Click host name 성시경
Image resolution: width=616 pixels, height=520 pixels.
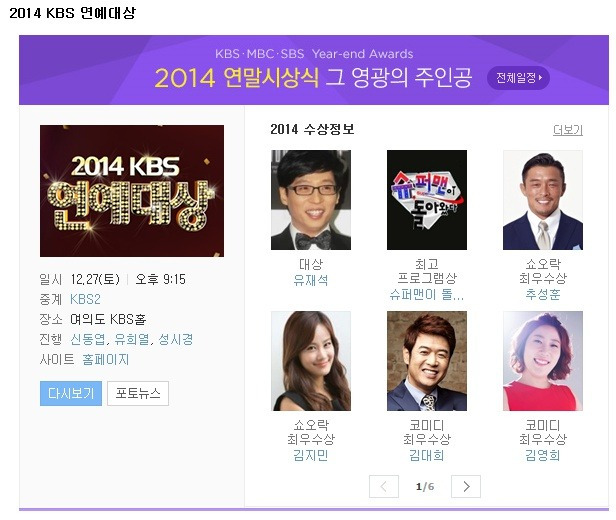(176, 339)
